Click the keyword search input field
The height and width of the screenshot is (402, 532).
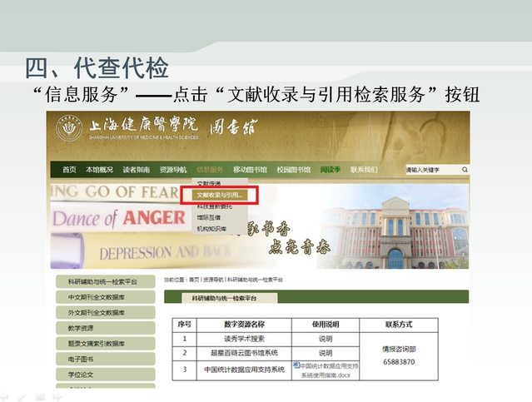pos(434,169)
